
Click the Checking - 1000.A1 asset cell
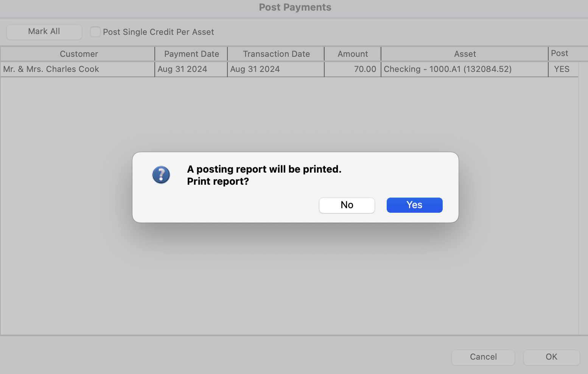pos(448,69)
